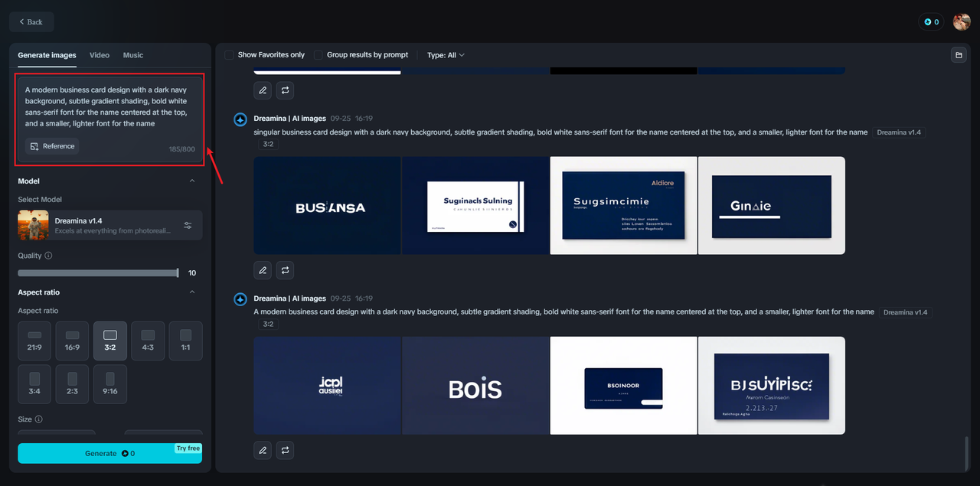Open the BJ SUYIPISC card image
The image size is (980, 486).
click(772, 386)
